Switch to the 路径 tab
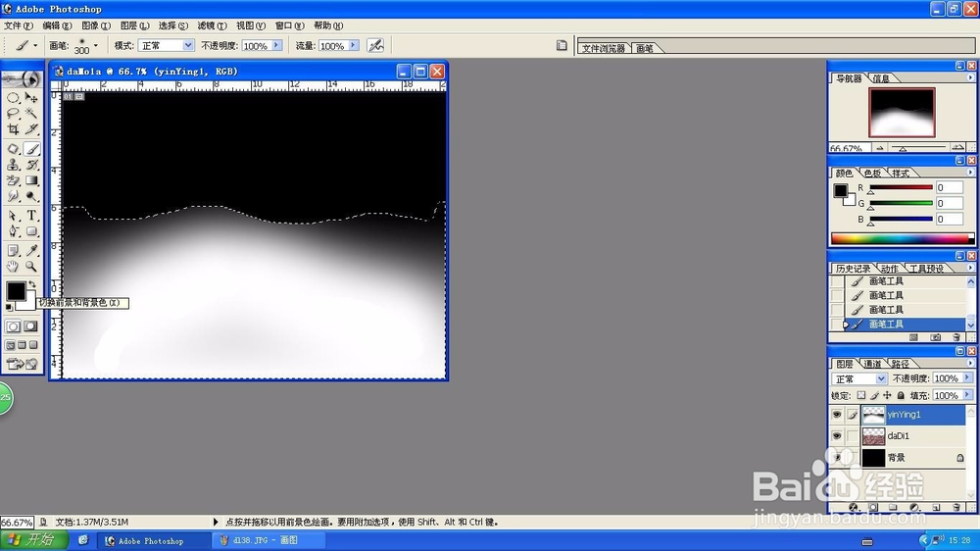 point(901,364)
